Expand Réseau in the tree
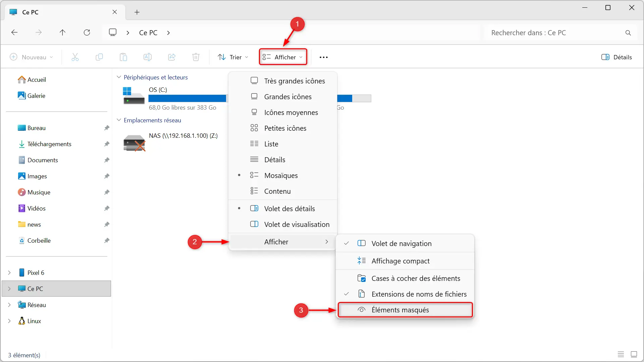 [x=9, y=305]
